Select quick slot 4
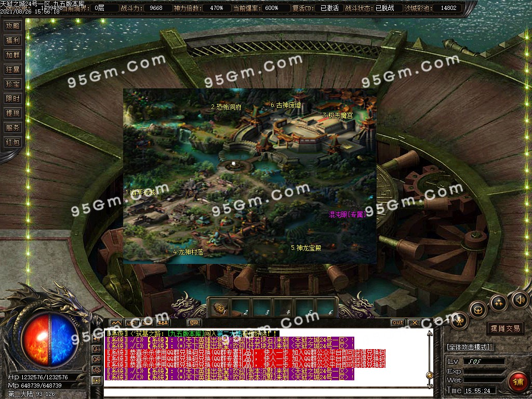This screenshot has height=399, width=532. pyautogui.click(x=284, y=309)
